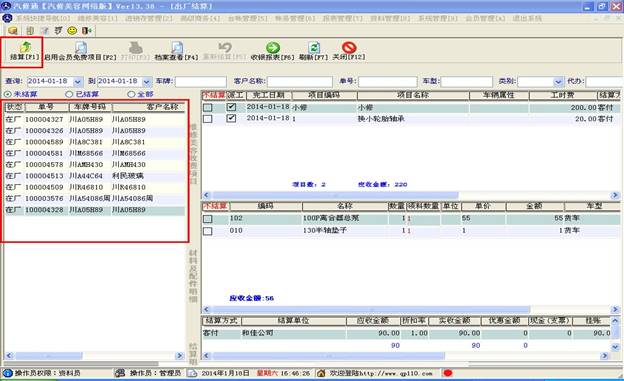
Task: Open the 会员管理 menu
Action: [485, 18]
